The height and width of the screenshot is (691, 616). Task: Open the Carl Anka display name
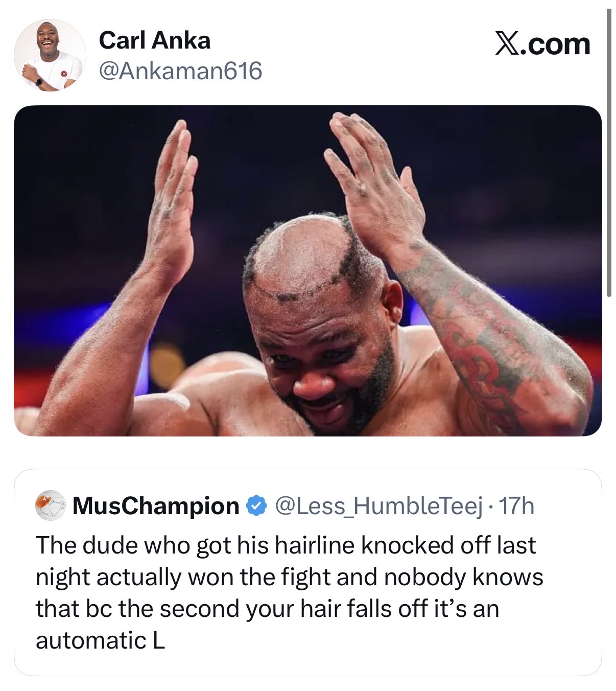pyautogui.click(x=154, y=40)
